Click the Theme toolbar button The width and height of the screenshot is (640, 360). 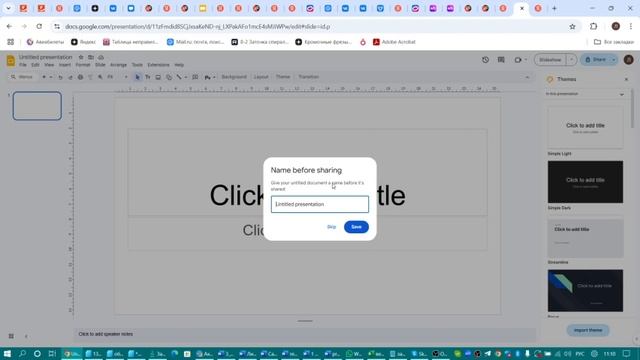[x=283, y=77]
